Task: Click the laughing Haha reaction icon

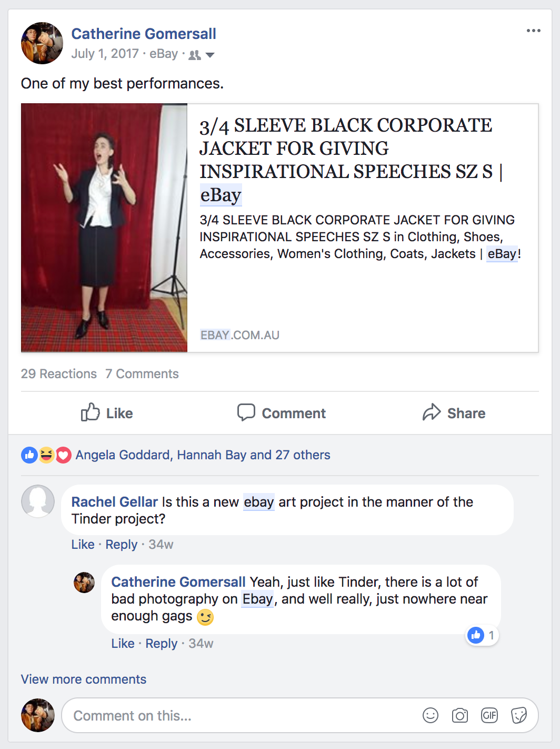Action: (46, 455)
